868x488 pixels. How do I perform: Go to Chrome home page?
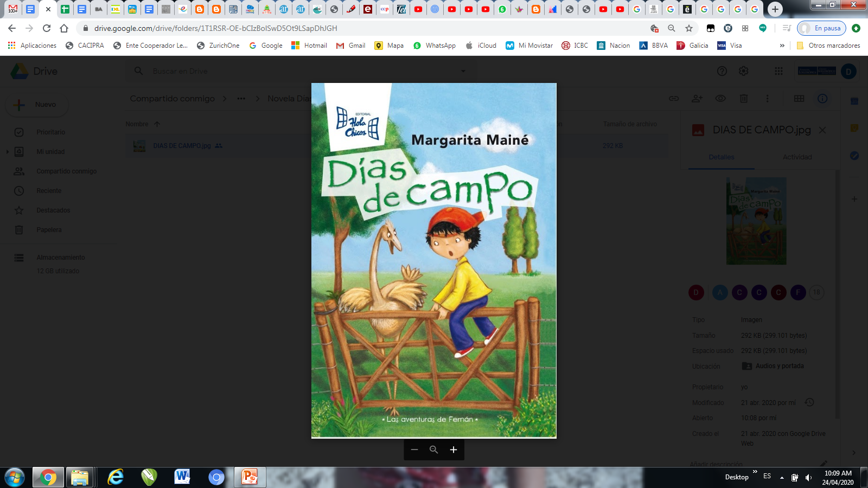tap(64, 28)
